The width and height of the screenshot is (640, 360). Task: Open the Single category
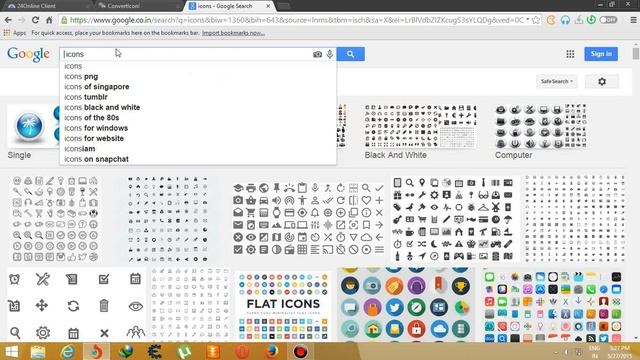[x=19, y=155]
